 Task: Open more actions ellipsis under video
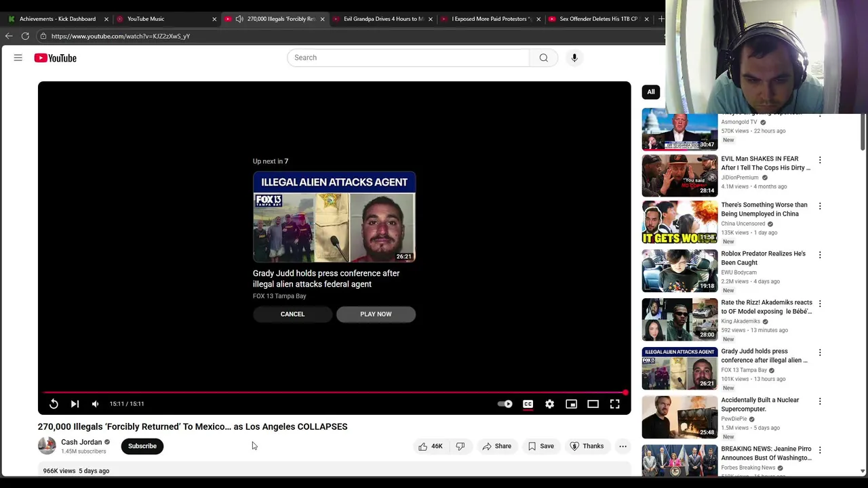click(x=623, y=446)
